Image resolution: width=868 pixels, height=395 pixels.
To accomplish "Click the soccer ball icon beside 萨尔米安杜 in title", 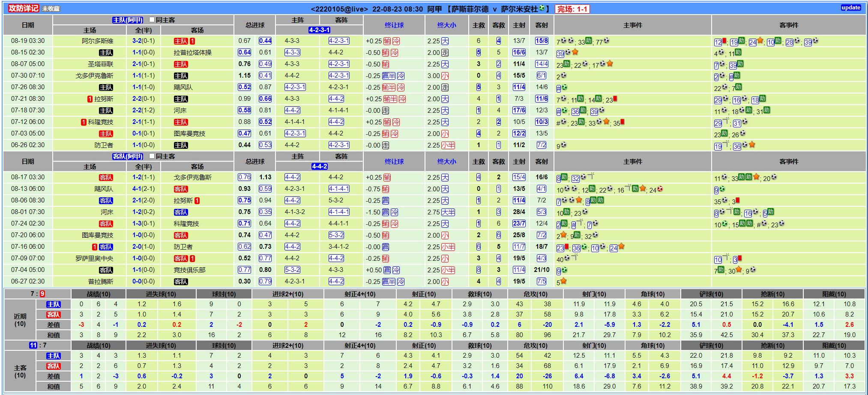I will pos(542,9).
